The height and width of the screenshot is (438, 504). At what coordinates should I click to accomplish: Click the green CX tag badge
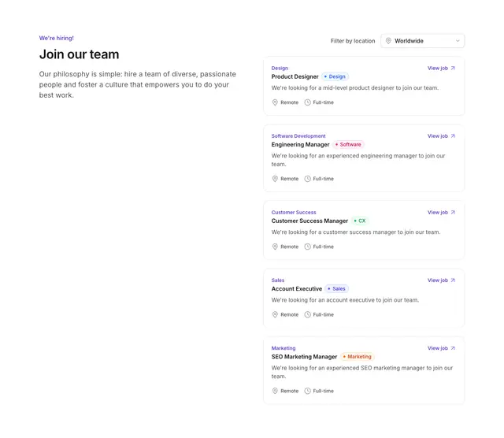point(360,221)
